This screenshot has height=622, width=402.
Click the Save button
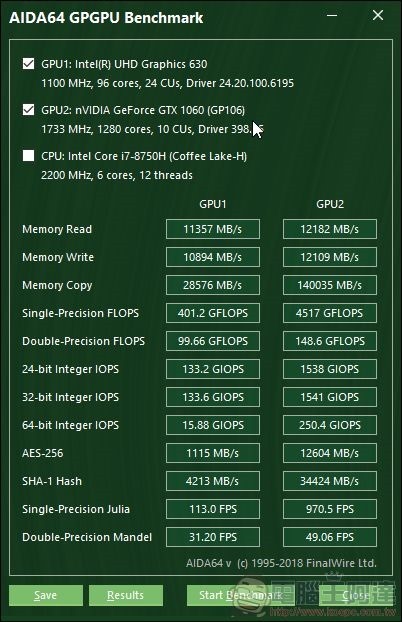click(46, 595)
